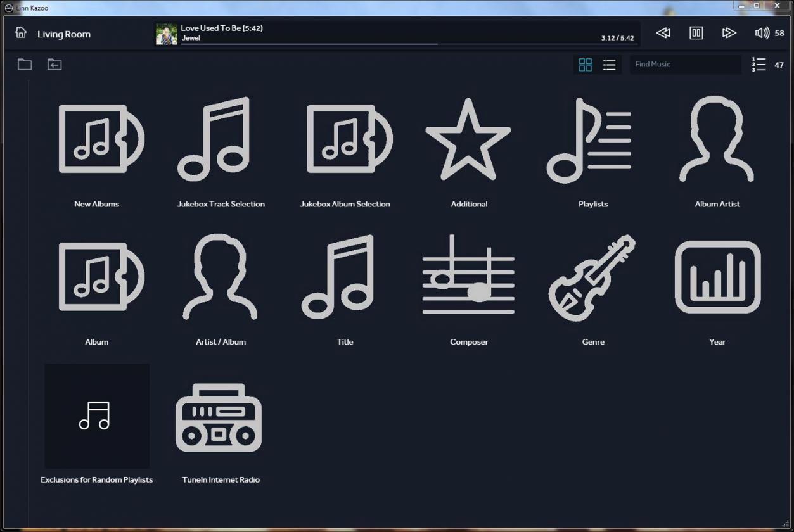The height and width of the screenshot is (532, 794).
Task: Click the volume speaker icon
Action: (762, 33)
